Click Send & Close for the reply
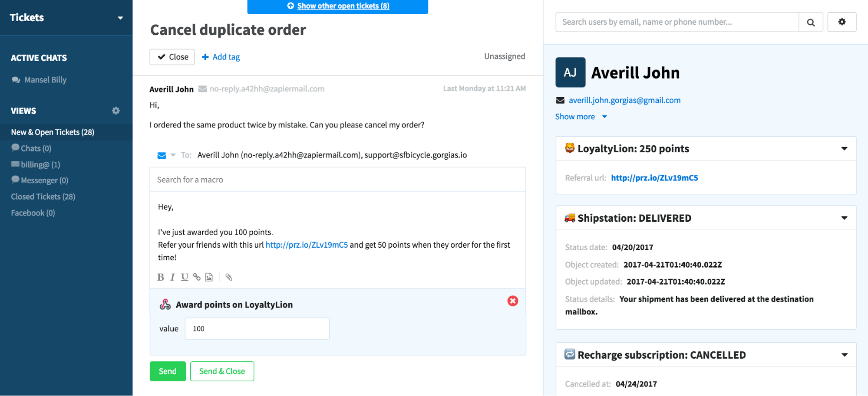This screenshot has width=868, height=396. tap(222, 371)
